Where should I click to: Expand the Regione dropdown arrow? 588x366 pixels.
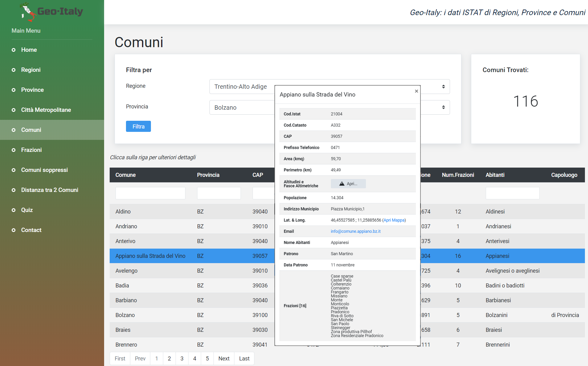[x=444, y=87]
